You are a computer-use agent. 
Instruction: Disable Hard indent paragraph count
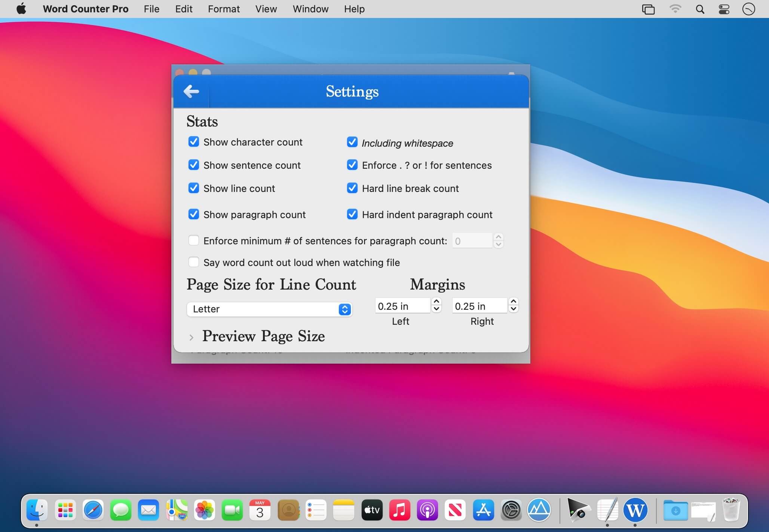point(352,214)
